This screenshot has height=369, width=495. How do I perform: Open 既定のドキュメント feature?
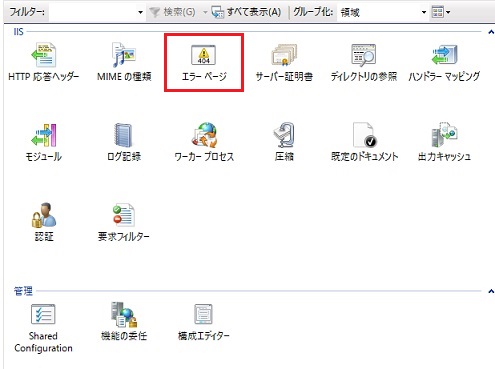coord(364,142)
